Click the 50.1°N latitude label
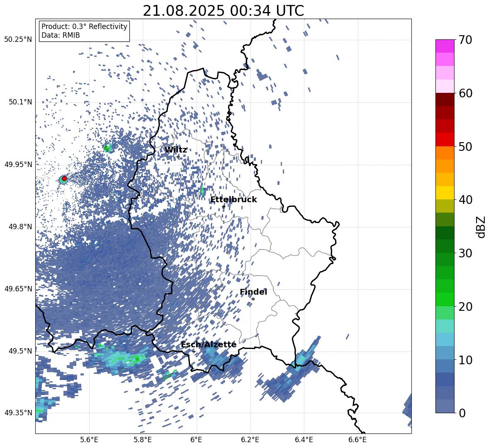 20,102
